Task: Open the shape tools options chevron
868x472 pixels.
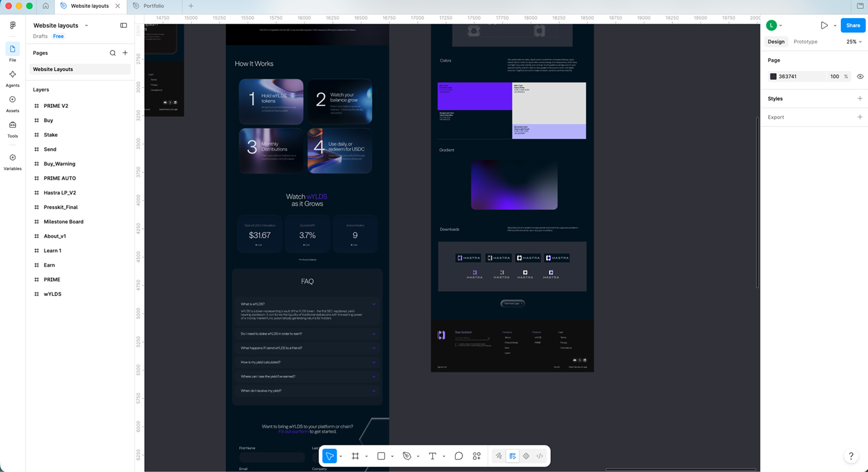Action: click(392, 457)
